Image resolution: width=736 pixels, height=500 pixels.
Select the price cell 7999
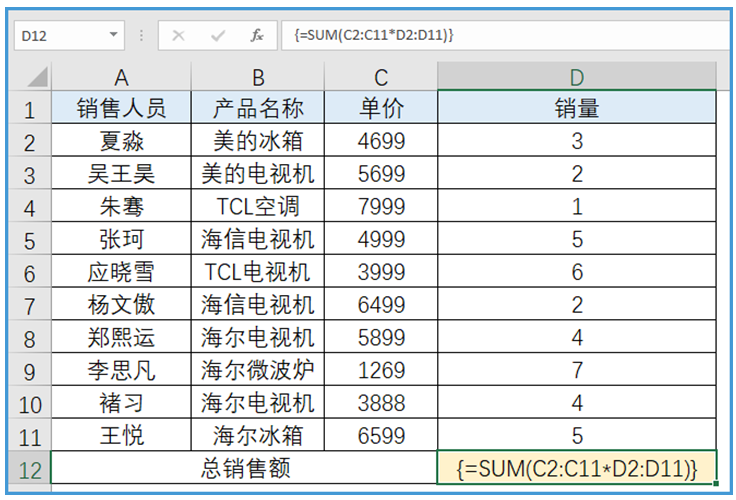[381, 207]
